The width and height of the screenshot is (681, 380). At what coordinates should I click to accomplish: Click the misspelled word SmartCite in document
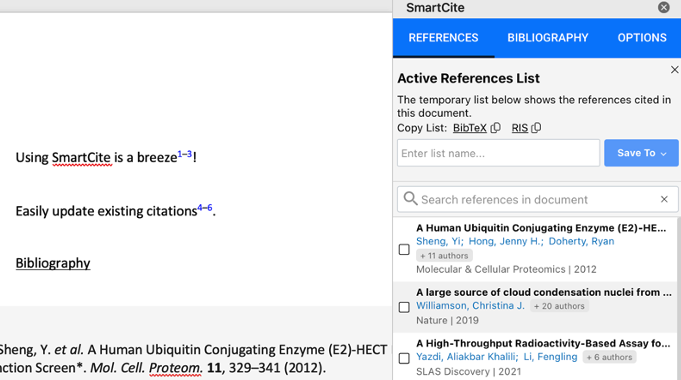tap(81, 157)
